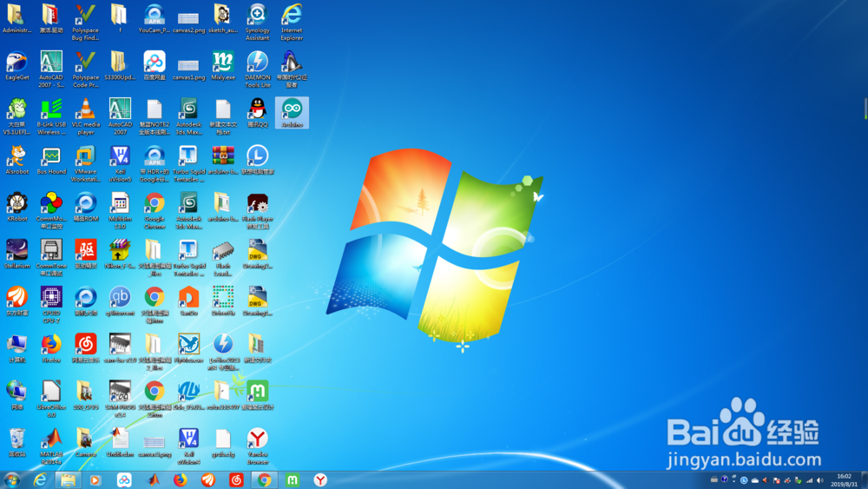
Task: Select the canvas1.png file
Action: (x=188, y=69)
